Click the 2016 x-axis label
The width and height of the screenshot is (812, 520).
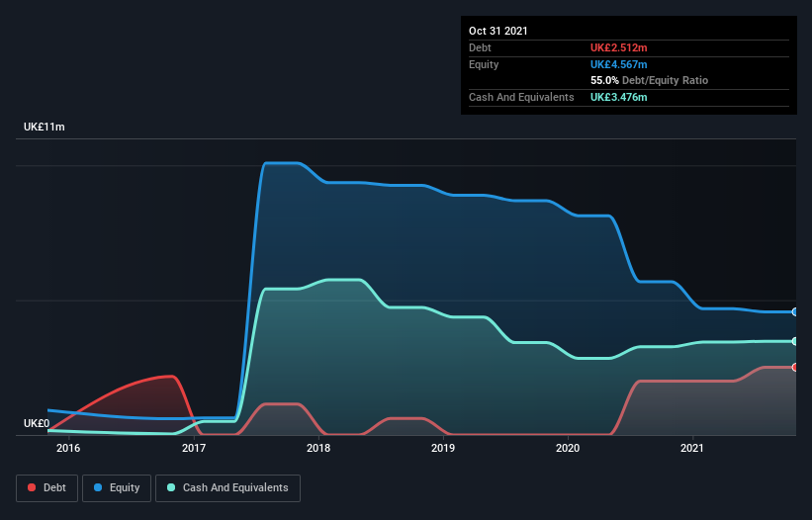point(68,448)
